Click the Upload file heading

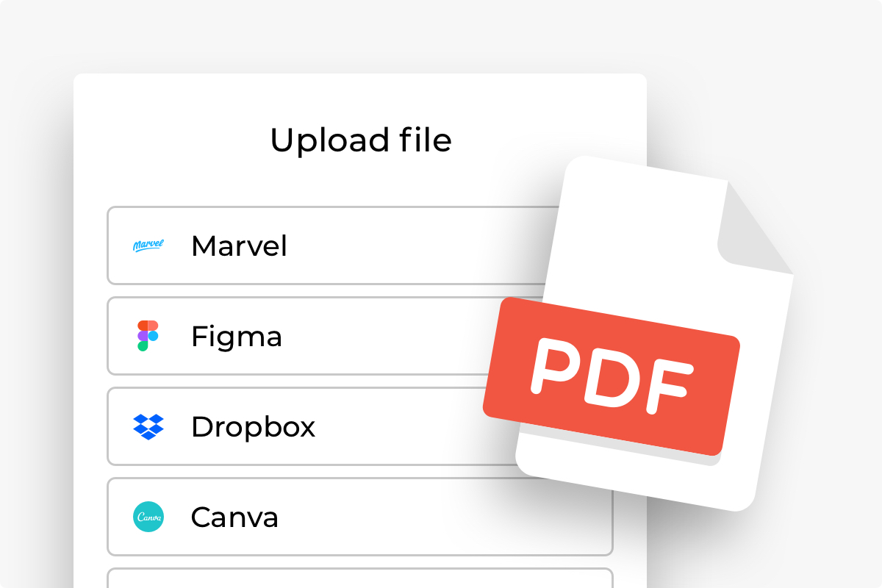361,140
